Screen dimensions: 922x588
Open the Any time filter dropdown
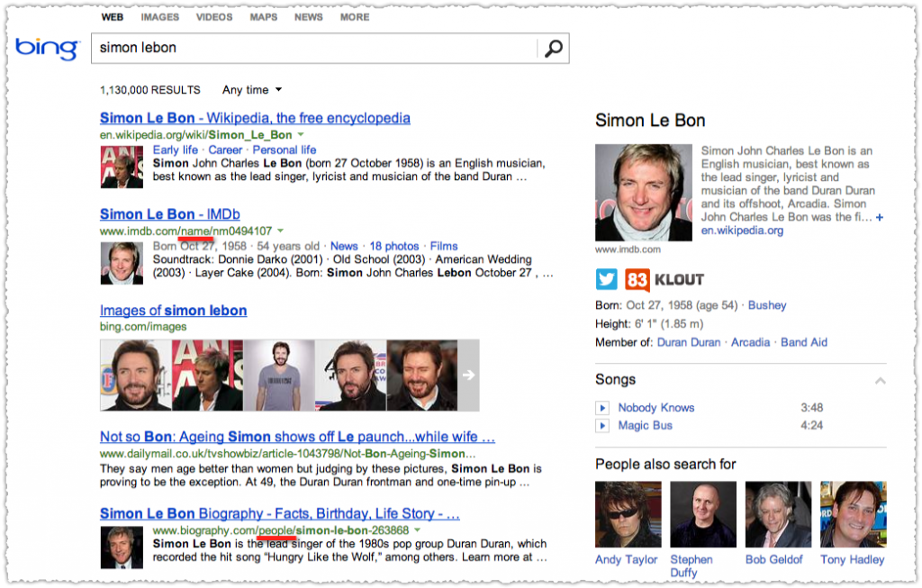pos(252,90)
